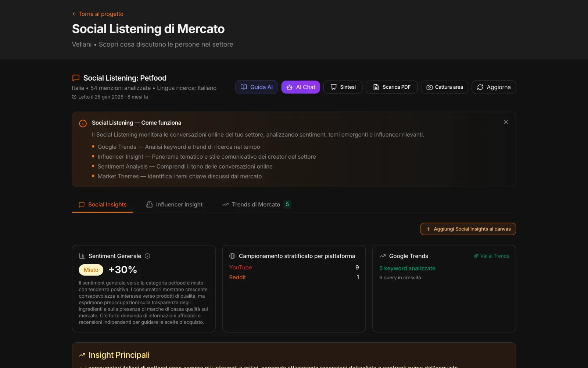Click the camera icon in Cattura area
588x368 pixels.
429,87
